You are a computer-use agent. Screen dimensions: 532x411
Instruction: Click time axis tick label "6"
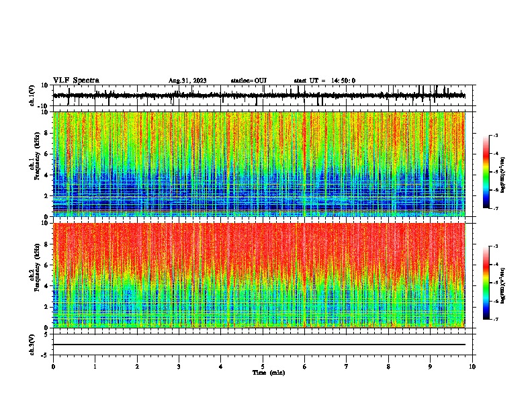[x=305, y=367]
